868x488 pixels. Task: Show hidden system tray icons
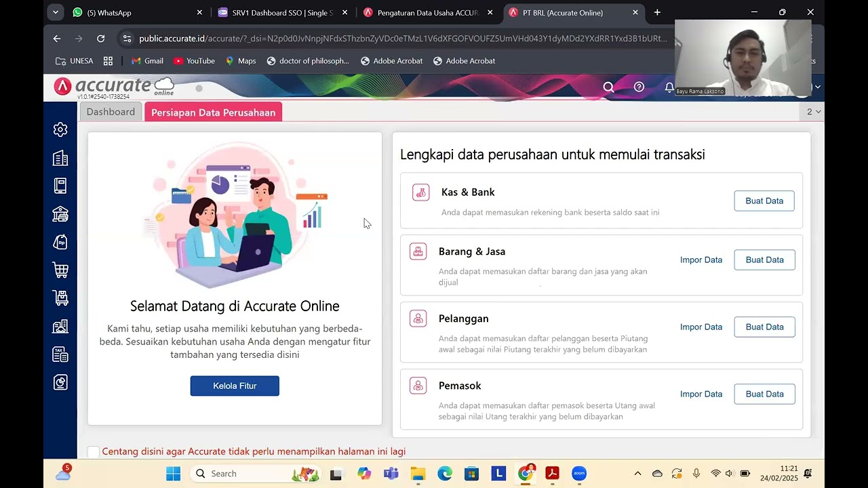point(637,474)
